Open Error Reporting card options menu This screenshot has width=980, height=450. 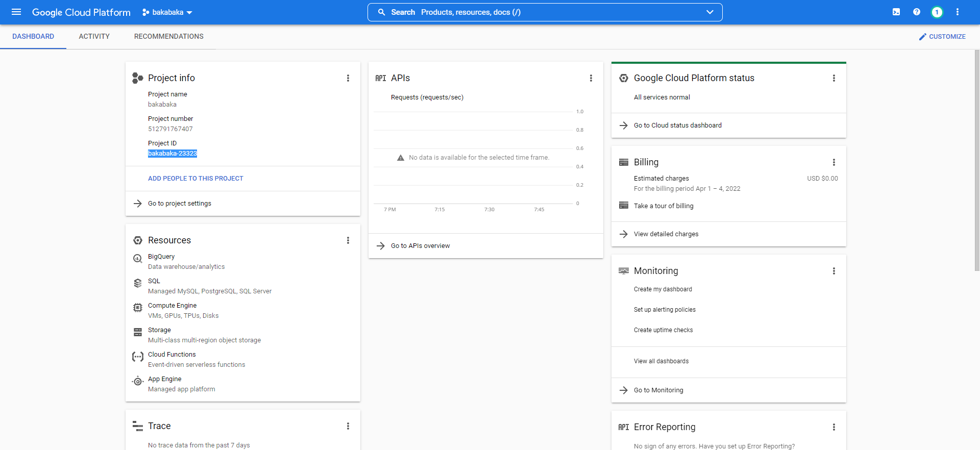834,427
